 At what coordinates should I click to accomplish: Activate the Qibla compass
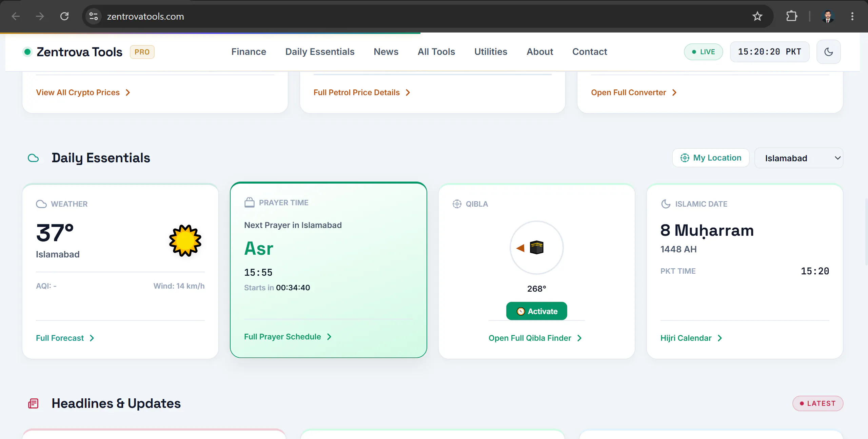(537, 311)
